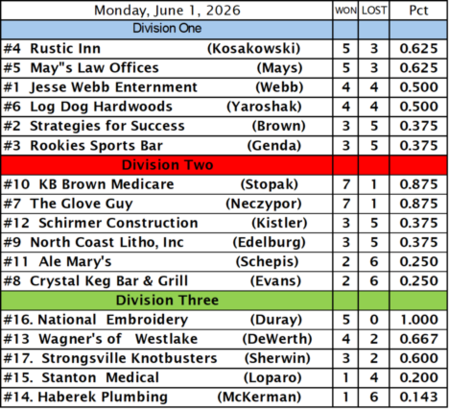Select May"s Law Offices team name

click(x=94, y=68)
